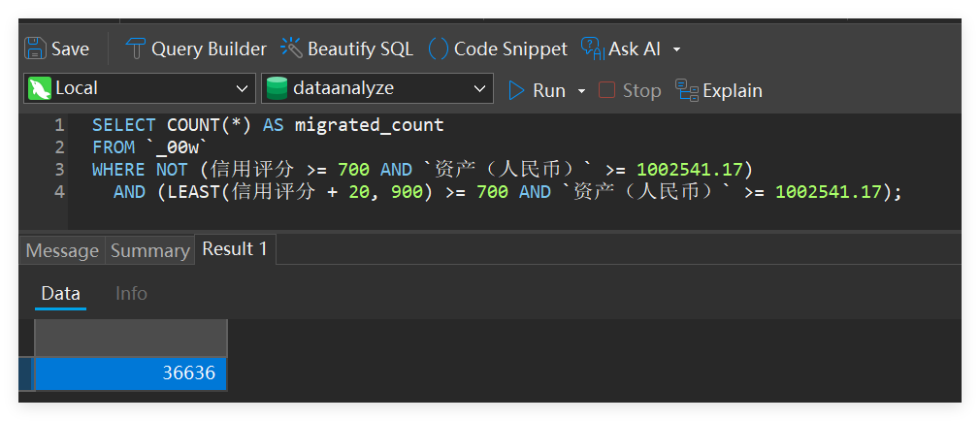Select the Data sub-tab

tap(60, 294)
